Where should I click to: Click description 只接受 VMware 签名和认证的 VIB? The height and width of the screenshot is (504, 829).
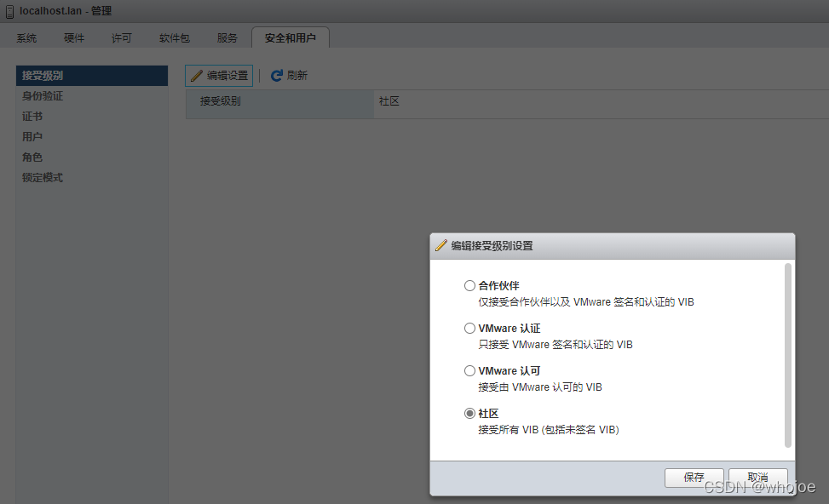(x=556, y=345)
